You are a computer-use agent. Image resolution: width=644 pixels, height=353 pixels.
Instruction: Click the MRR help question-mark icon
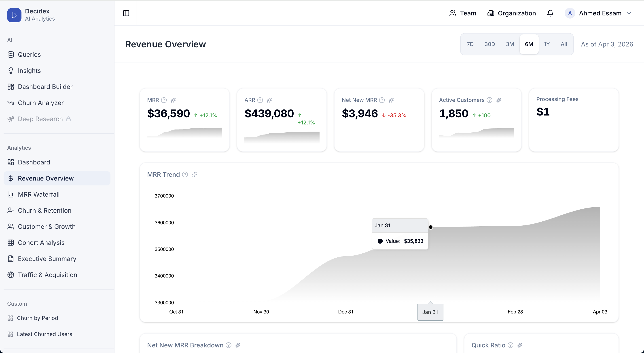click(x=164, y=100)
